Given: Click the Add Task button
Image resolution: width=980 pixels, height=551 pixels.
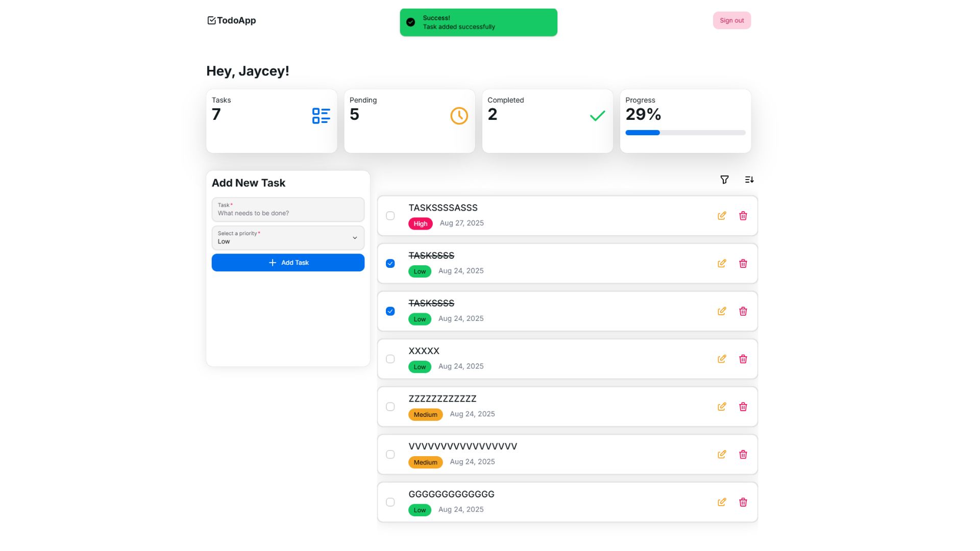Looking at the screenshot, I should tap(288, 263).
